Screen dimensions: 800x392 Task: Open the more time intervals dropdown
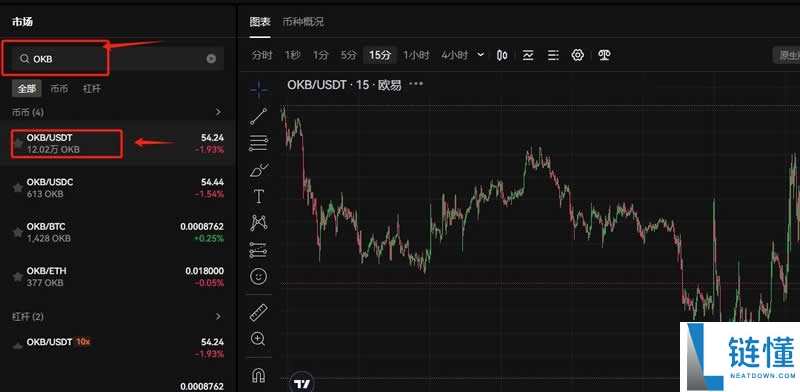pyautogui.click(x=481, y=55)
